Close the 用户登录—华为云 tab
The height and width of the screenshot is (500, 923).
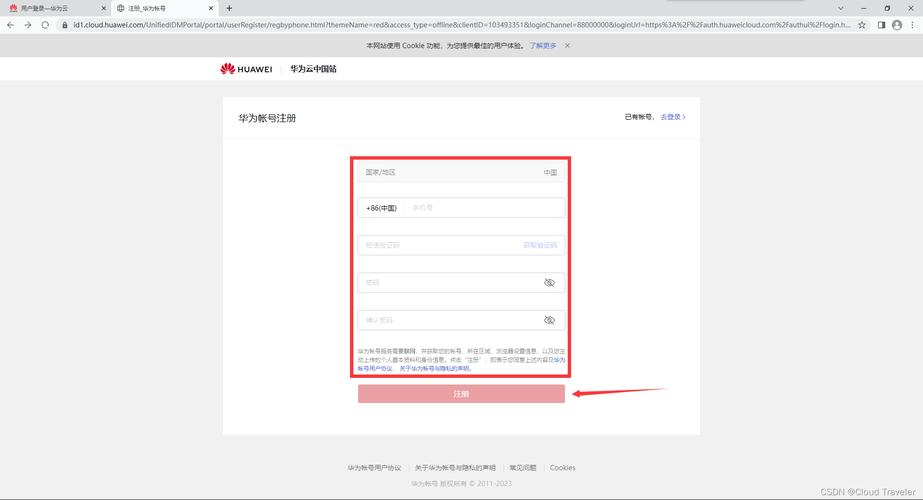104,8
